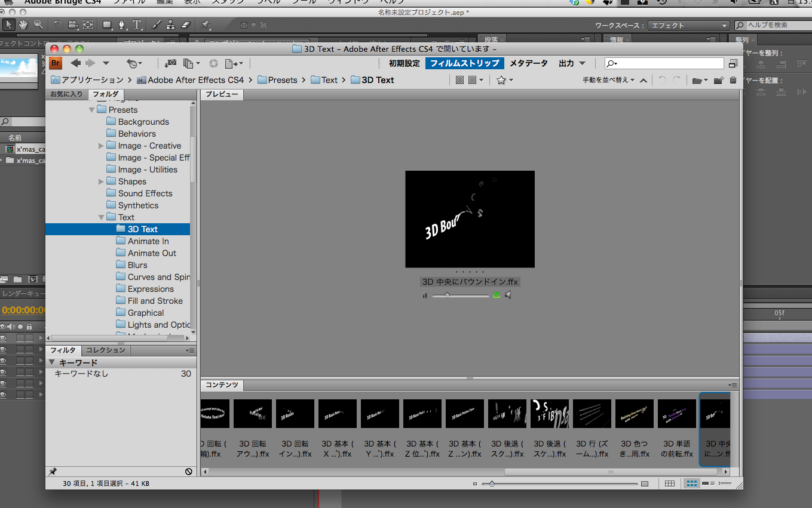Choose the Brush tool in After Effects
812x508 pixels.
click(156, 24)
